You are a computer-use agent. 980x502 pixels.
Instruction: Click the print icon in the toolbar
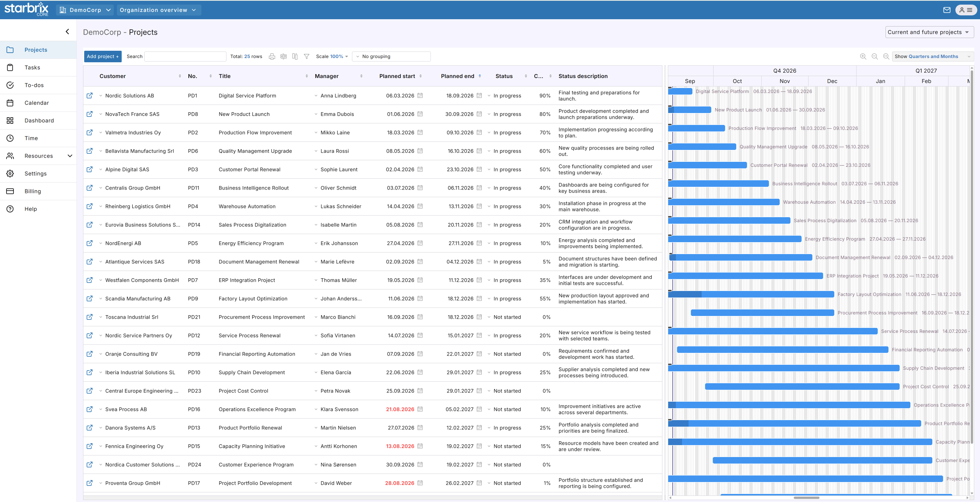click(x=272, y=57)
